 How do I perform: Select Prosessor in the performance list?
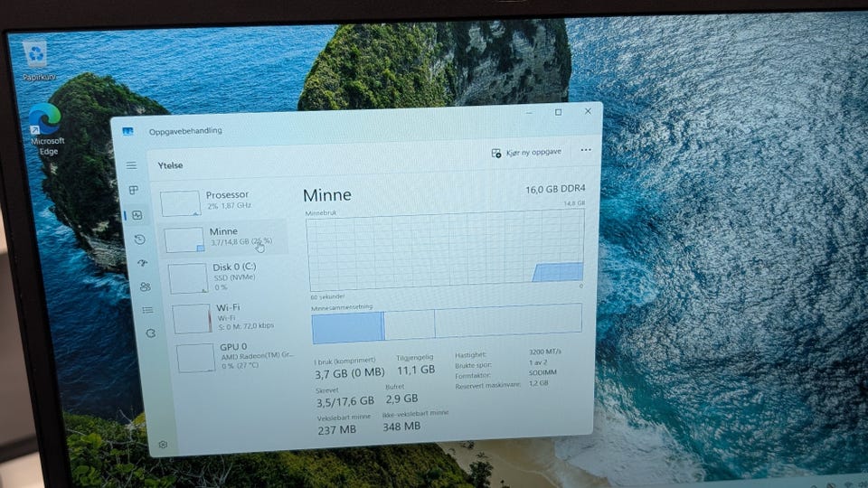[222, 202]
